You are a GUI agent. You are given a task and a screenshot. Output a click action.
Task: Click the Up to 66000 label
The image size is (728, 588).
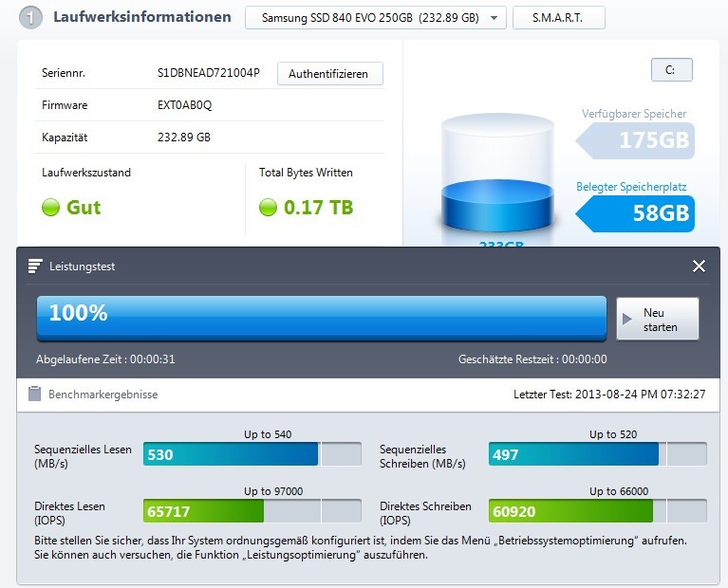[619, 491]
